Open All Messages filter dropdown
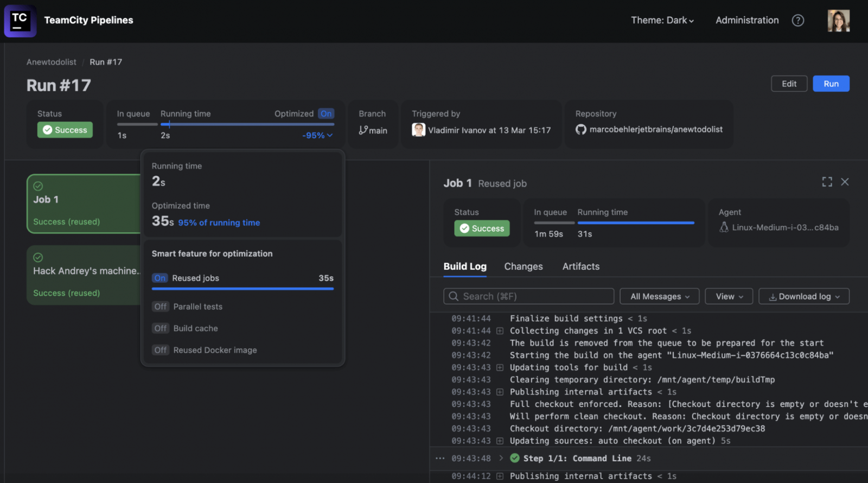868x483 pixels. point(660,296)
